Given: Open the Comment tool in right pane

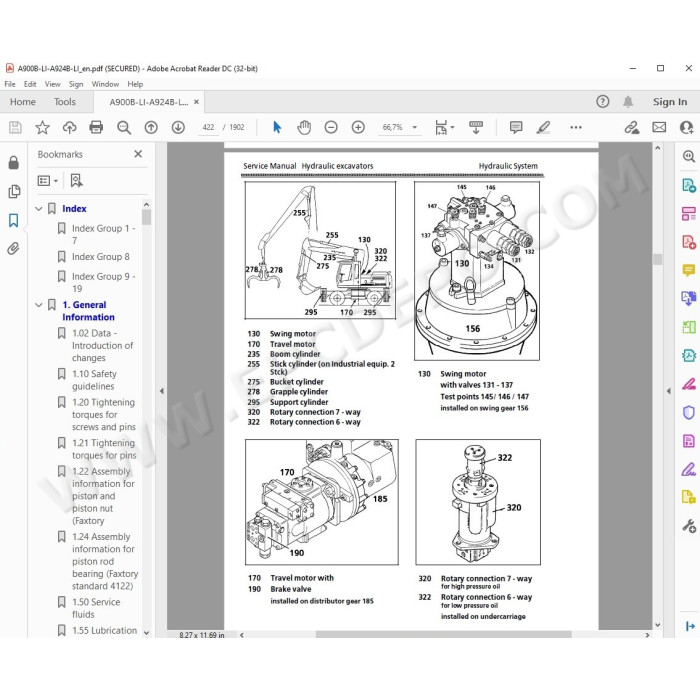Looking at the screenshot, I should (689, 270).
